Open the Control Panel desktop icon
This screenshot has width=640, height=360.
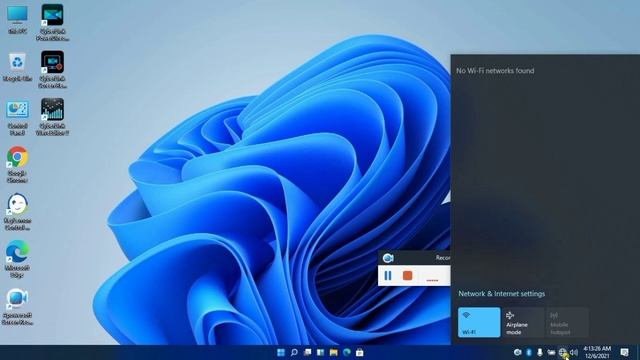[x=17, y=118]
